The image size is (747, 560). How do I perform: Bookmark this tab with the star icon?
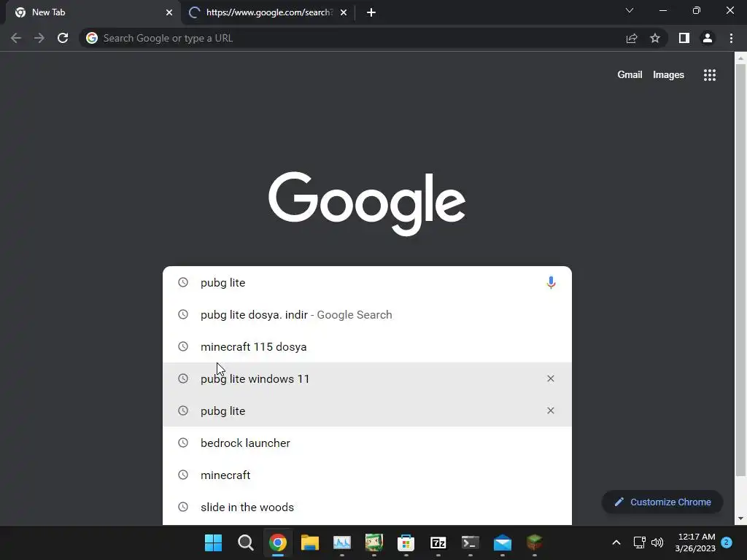655,38
